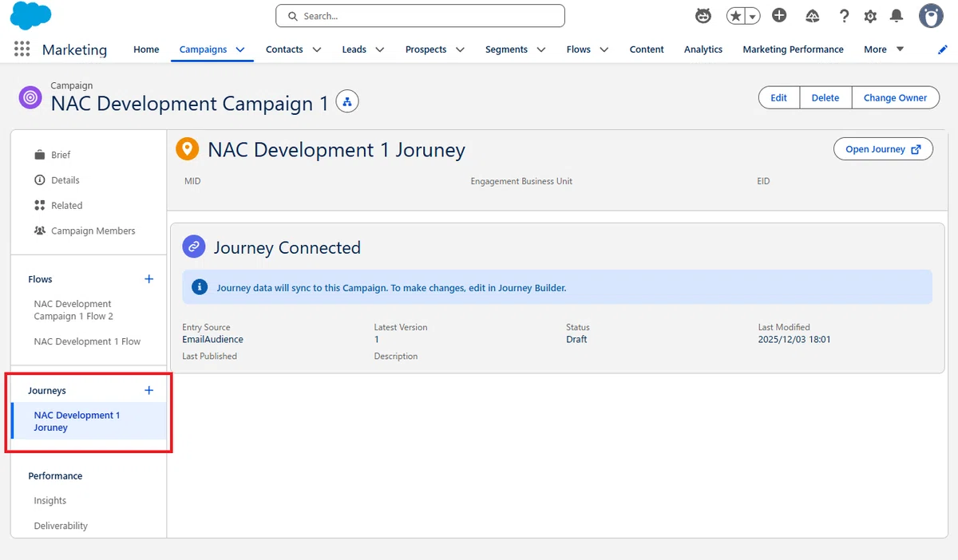Image resolution: width=958 pixels, height=560 pixels.
Task: Click the Change Owner button
Action: [895, 98]
